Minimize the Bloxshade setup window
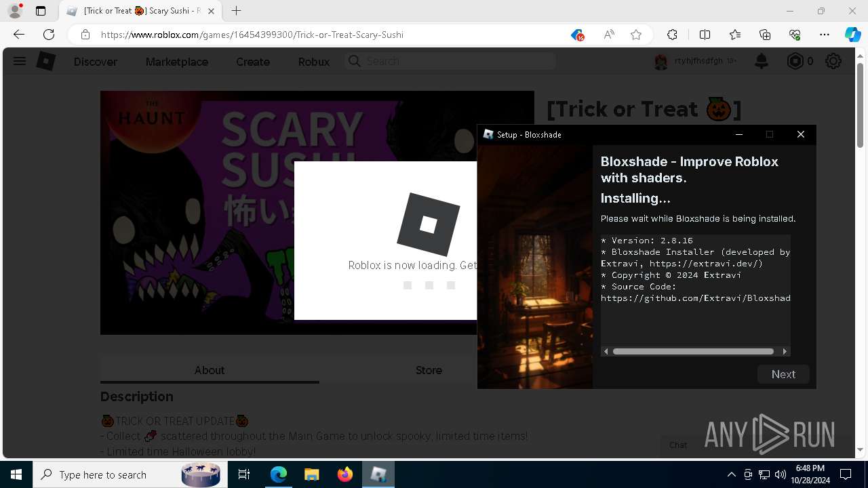The width and height of the screenshot is (868, 488). click(739, 134)
